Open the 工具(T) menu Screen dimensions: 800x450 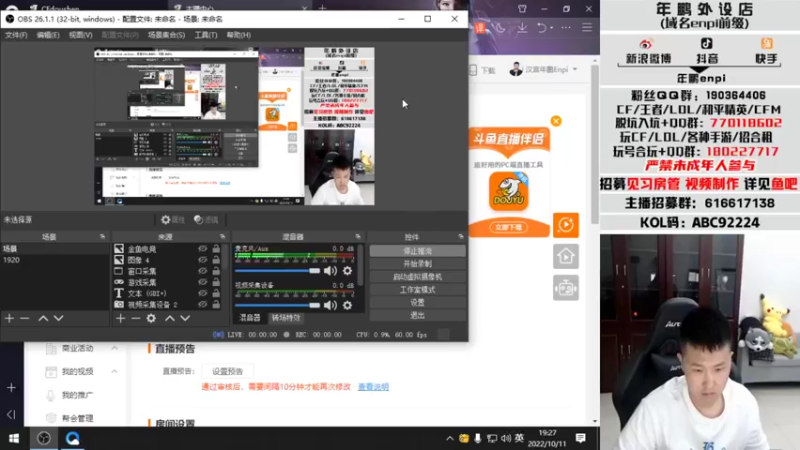tap(206, 35)
